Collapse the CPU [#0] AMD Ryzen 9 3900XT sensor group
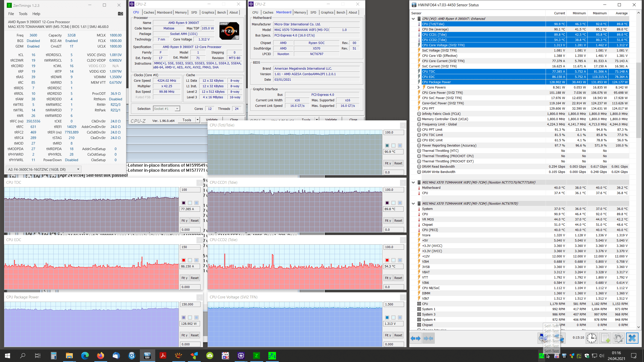 click(413, 19)
